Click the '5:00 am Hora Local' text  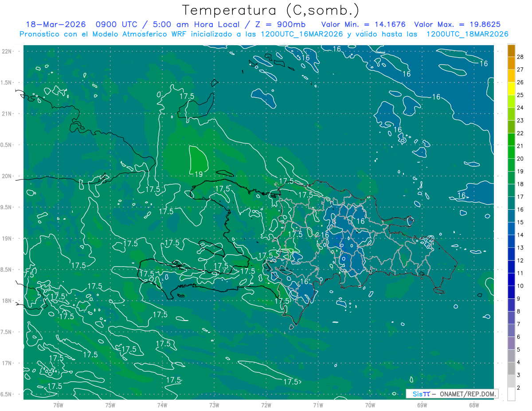(x=196, y=24)
